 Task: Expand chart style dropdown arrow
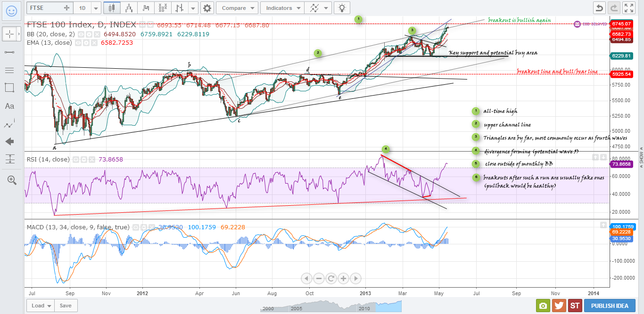(193, 8)
